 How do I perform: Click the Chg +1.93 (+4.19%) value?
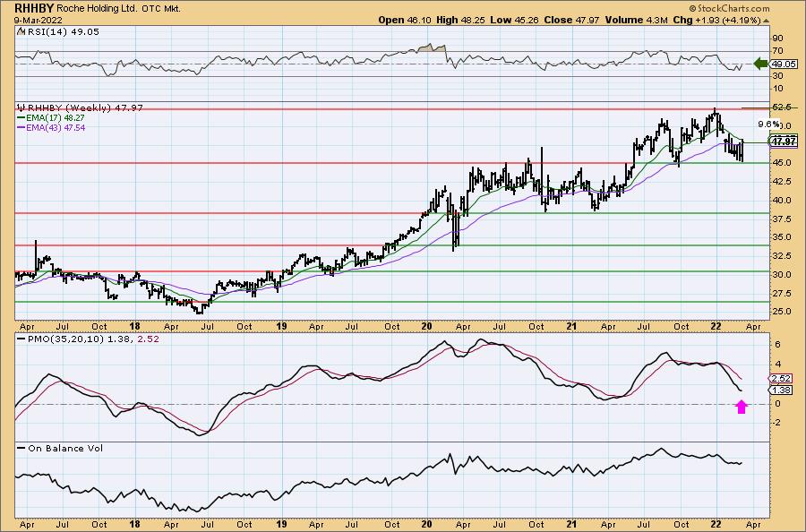[716, 20]
